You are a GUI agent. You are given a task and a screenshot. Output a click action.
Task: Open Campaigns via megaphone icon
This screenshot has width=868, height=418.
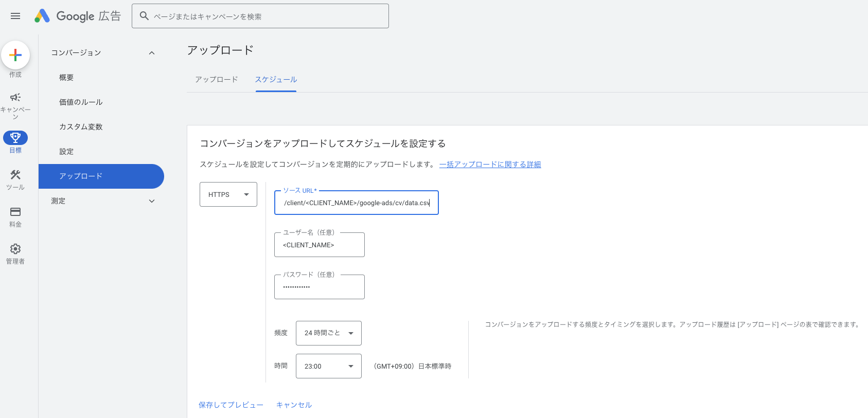[x=15, y=98]
